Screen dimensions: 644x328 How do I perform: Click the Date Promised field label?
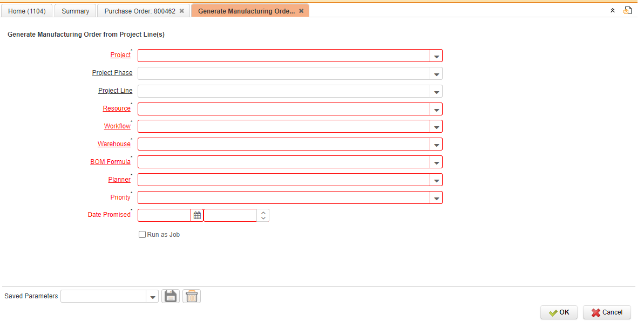pyautogui.click(x=109, y=215)
